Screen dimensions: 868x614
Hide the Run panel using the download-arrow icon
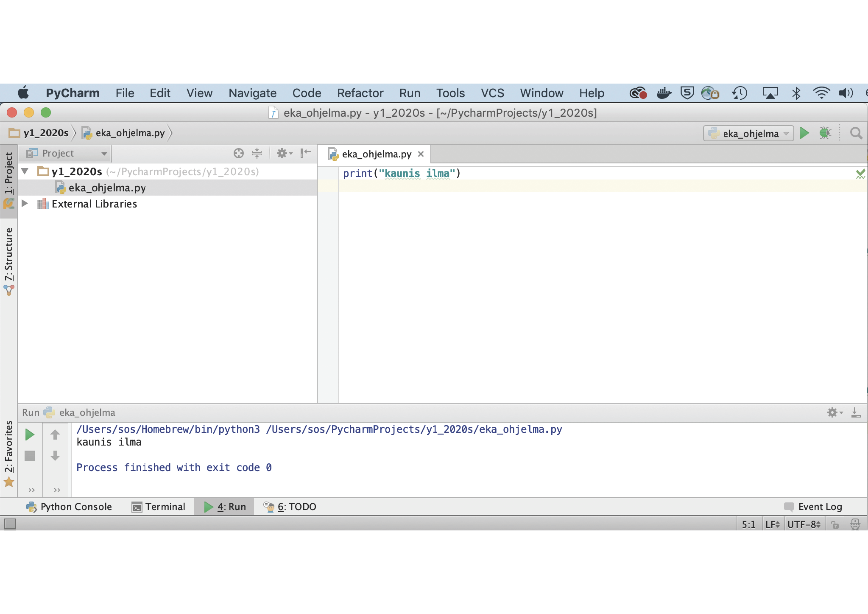coord(856,412)
